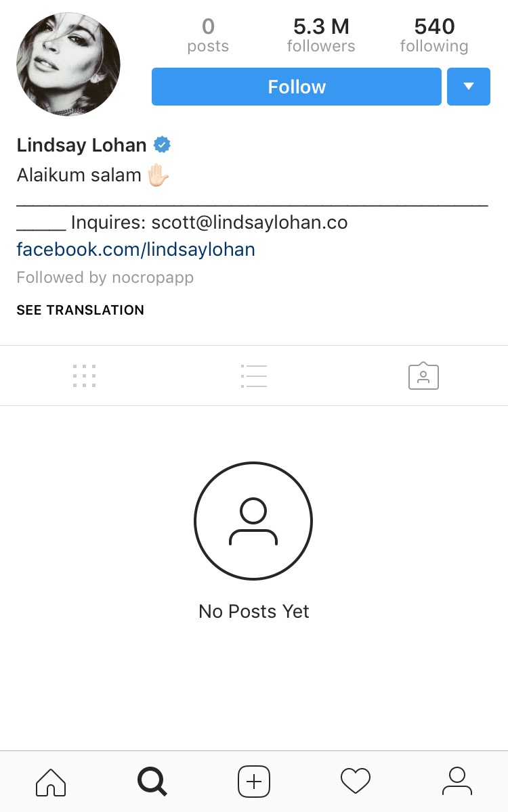The height and width of the screenshot is (812, 508).
Task: Select the Lindsay Lohan profile name
Action: (x=81, y=145)
